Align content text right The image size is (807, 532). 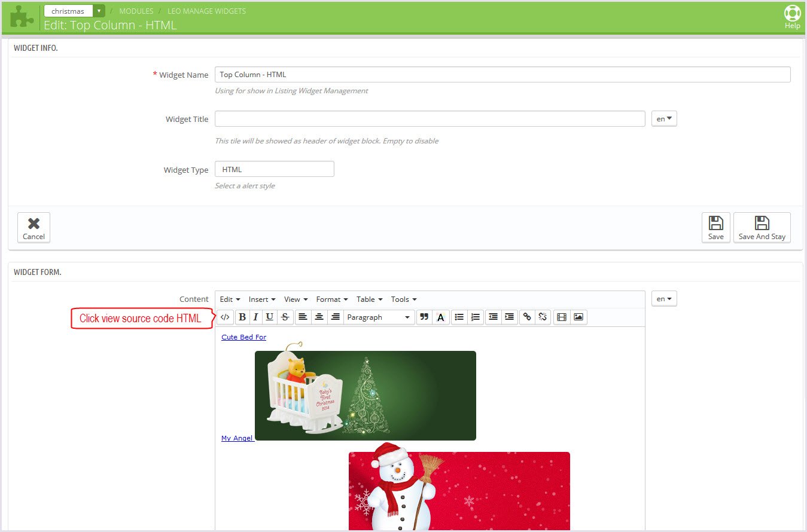tap(335, 317)
